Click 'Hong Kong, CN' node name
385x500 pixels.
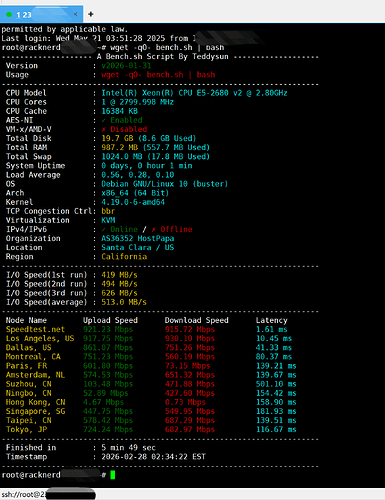(35, 402)
